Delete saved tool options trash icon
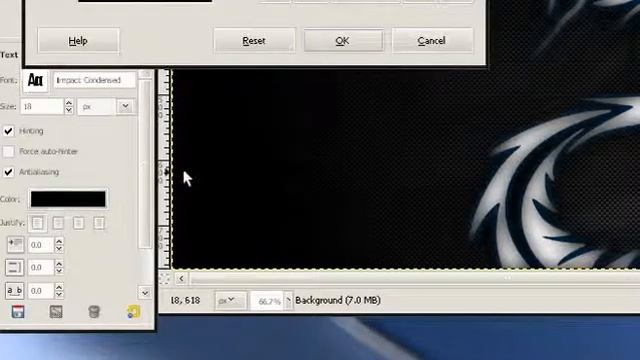 point(94,311)
